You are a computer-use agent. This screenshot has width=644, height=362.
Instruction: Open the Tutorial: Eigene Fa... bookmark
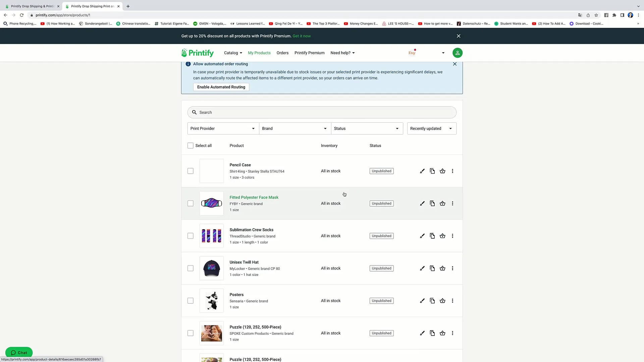point(172,23)
